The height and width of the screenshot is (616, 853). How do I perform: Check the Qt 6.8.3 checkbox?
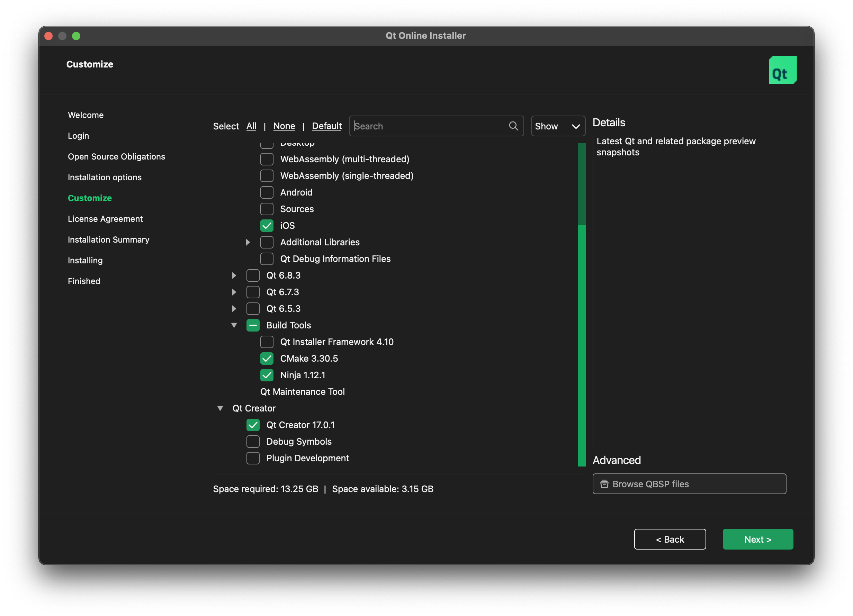(x=253, y=275)
